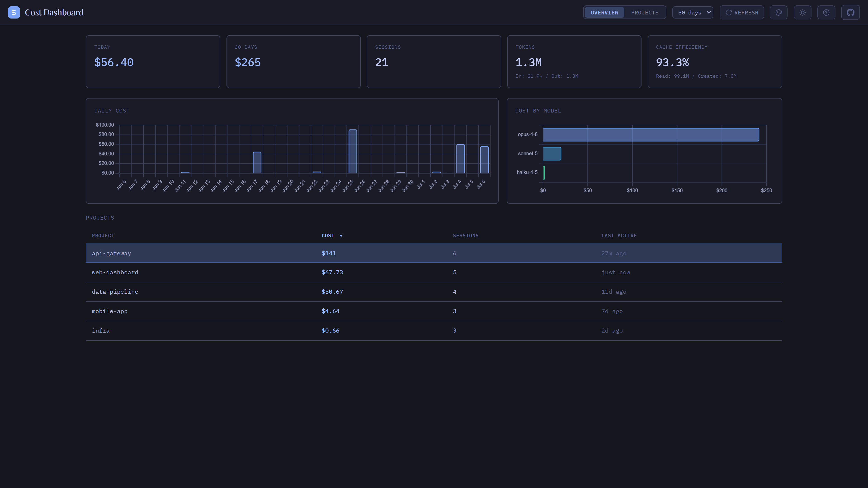The image size is (868, 488).
Task: Click the Jun 25 bar in Daily Cost chart
Action: click(x=353, y=151)
